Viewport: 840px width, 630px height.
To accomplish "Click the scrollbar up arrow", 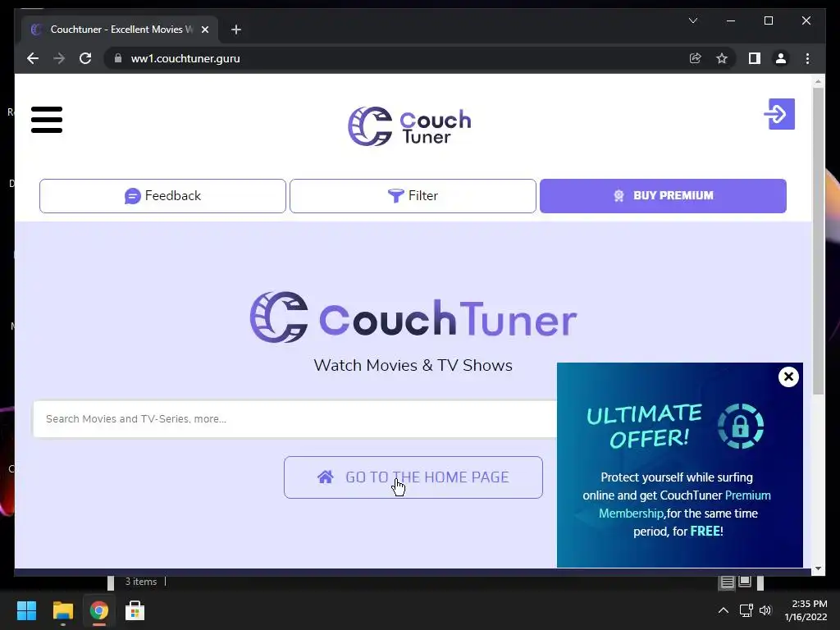I will pos(818,81).
